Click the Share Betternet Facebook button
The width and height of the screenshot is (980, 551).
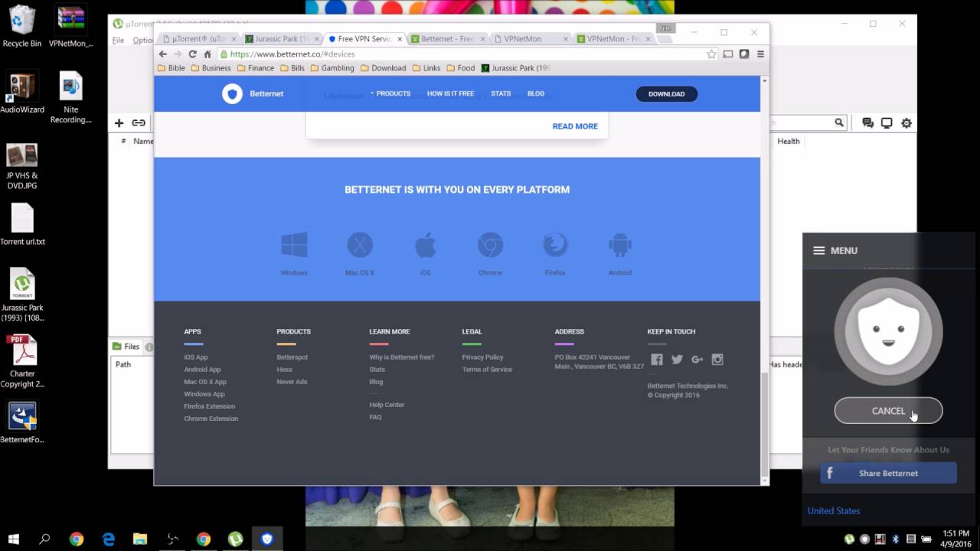pos(888,473)
